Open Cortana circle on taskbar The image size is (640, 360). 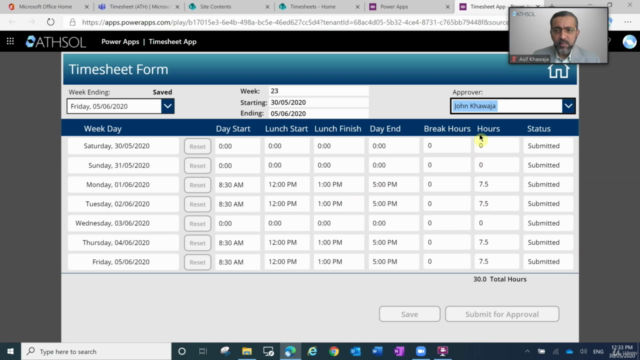182,351
